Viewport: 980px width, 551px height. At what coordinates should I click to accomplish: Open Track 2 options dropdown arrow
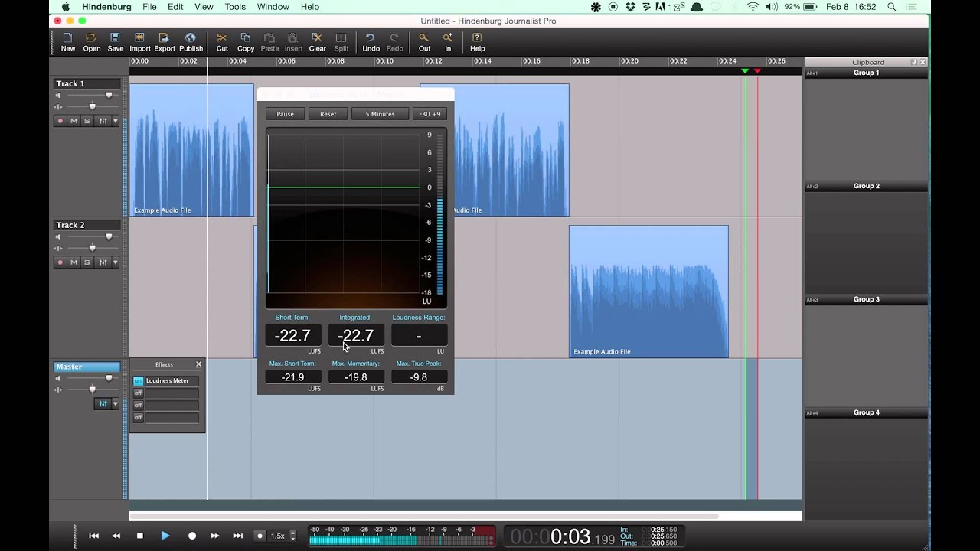(116, 262)
